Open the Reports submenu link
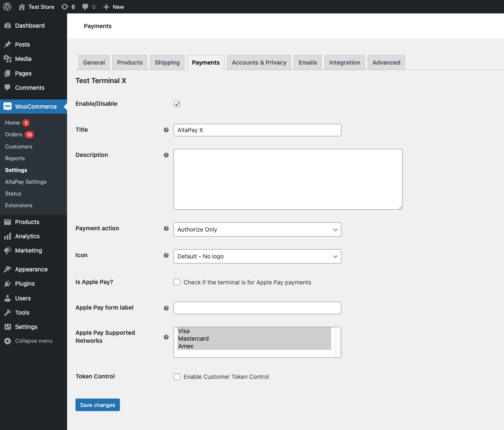This screenshot has width=504, height=430. [x=15, y=158]
